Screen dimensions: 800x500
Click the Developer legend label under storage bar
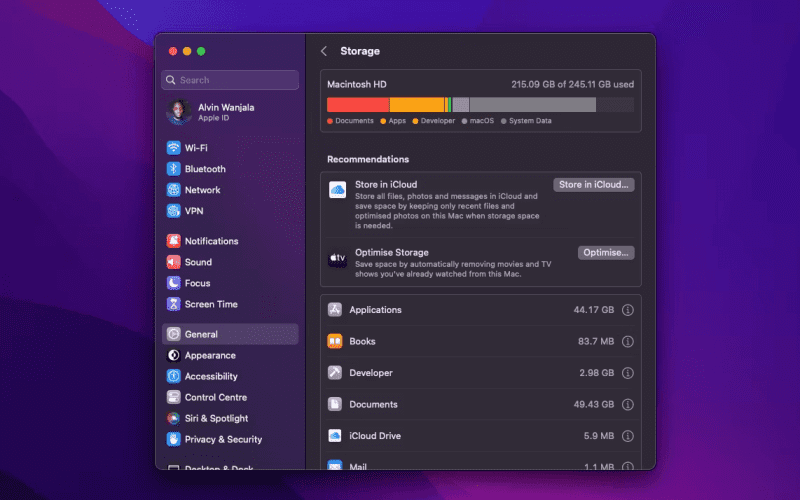[x=438, y=121]
